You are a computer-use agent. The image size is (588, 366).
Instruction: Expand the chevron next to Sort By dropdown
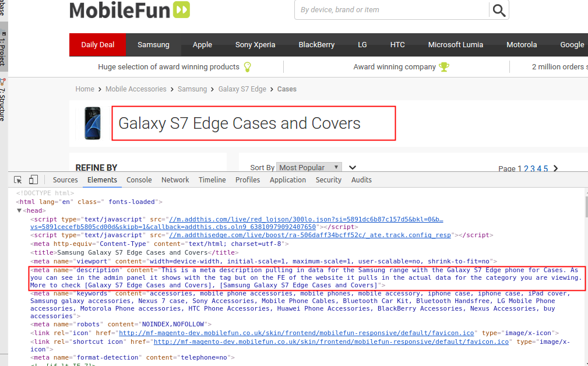point(353,168)
